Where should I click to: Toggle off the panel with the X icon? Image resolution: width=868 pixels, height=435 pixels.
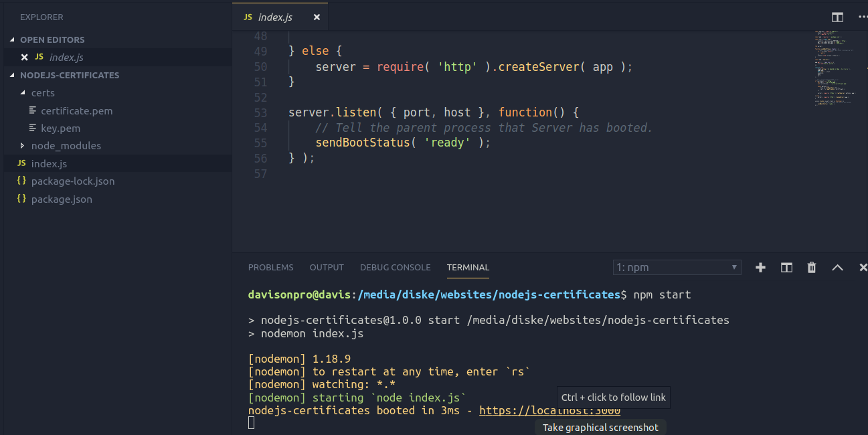tap(863, 267)
